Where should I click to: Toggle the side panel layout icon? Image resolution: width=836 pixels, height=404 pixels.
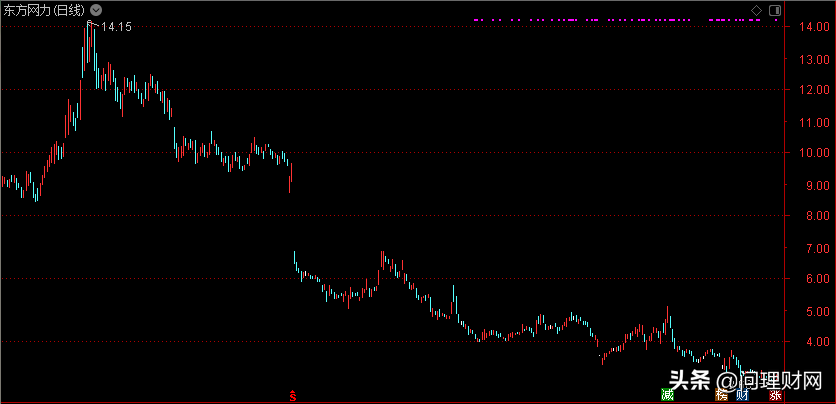[775, 10]
